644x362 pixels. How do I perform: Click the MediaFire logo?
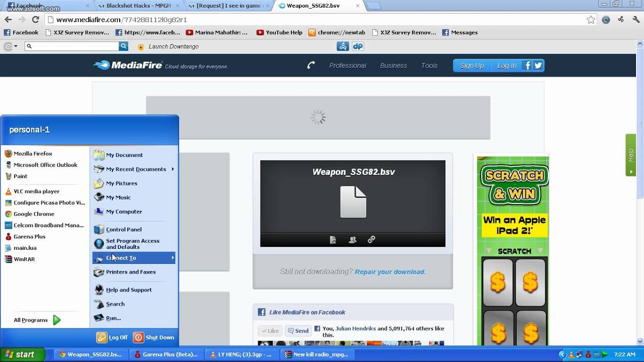128,65
